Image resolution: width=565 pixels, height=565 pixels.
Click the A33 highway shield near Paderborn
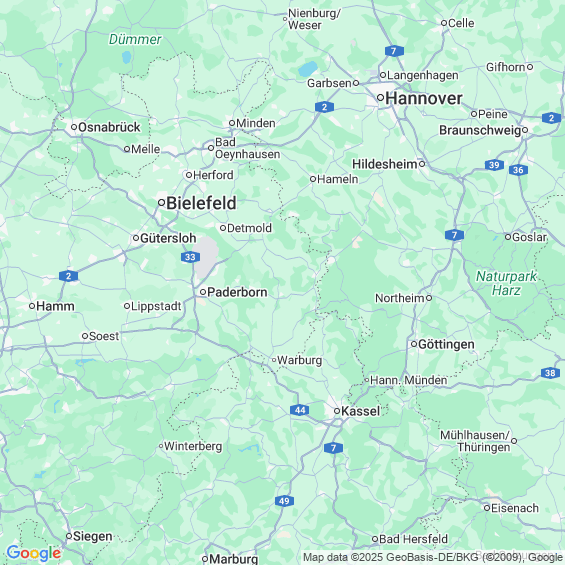tap(190, 257)
